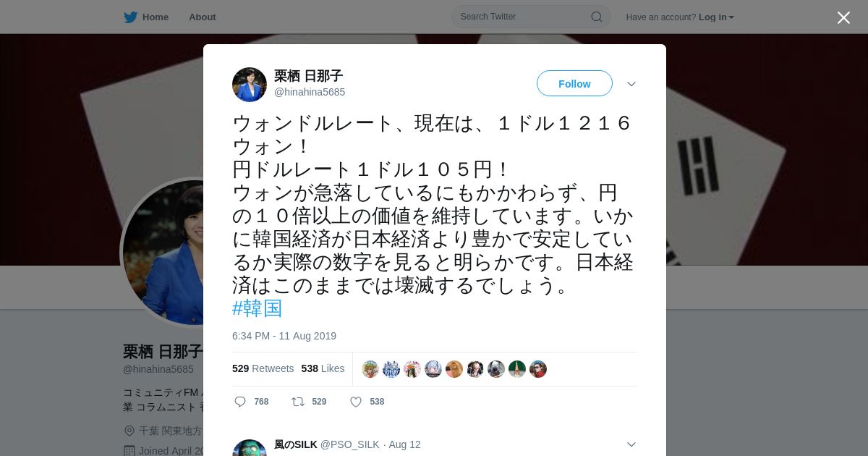Open the About menu item

pyautogui.click(x=203, y=17)
